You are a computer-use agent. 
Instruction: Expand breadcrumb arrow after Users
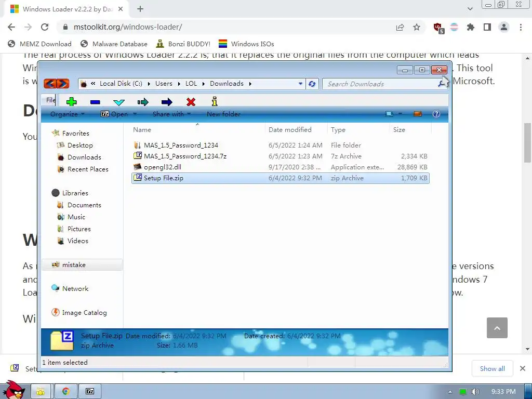(x=179, y=84)
